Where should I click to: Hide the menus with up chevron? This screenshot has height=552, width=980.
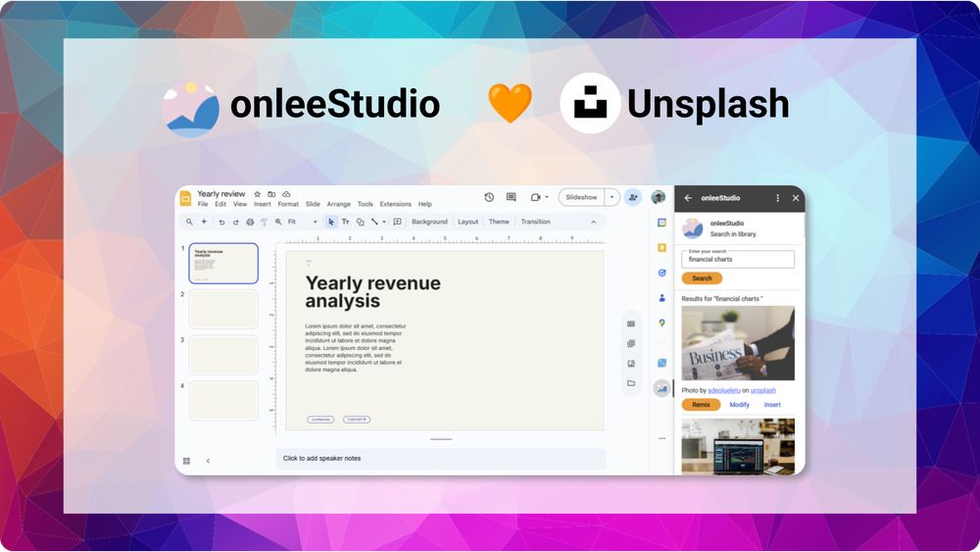click(x=594, y=222)
